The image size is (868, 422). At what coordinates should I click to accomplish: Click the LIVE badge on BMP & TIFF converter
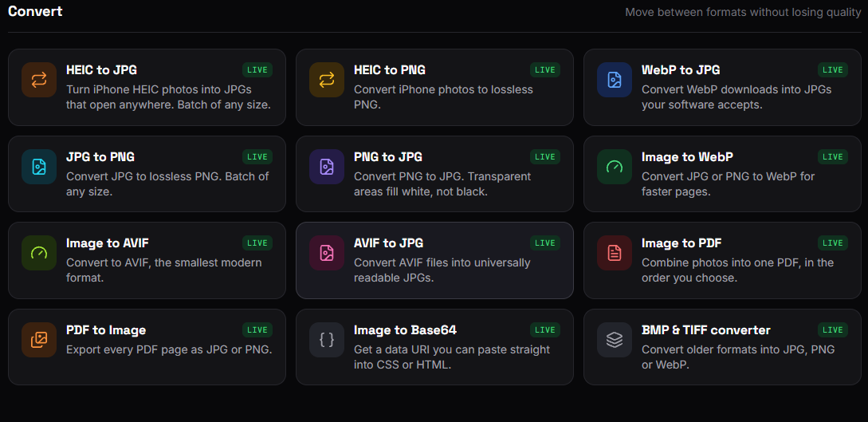[x=833, y=330]
